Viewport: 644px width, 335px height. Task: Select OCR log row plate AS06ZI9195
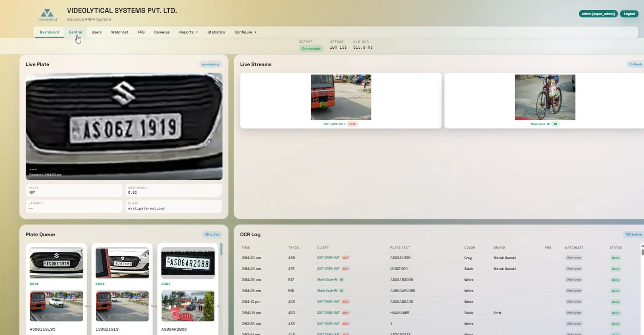(x=441, y=258)
